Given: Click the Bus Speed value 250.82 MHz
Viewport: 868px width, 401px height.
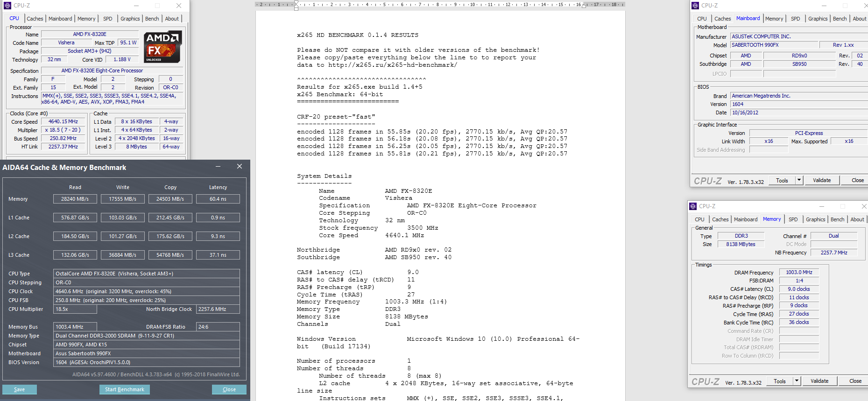Looking at the screenshot, I should click(63, 138).
